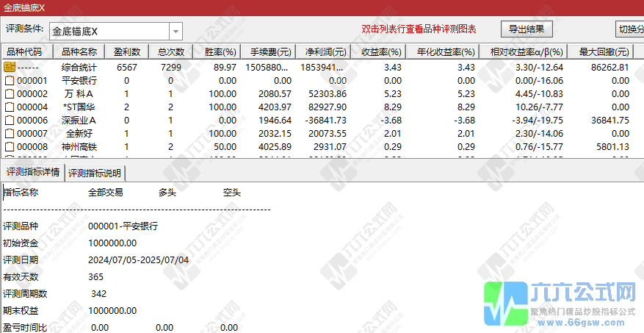Sort by the 胜率(%) column header
Image resolution: width=644 pixels, height=333 pixels.
point(219,52)
